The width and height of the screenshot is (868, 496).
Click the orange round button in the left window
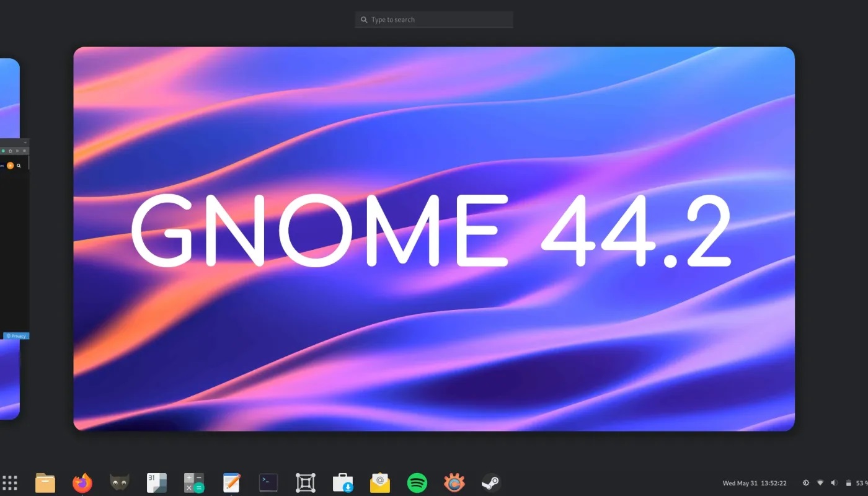[x=11, y=166]
